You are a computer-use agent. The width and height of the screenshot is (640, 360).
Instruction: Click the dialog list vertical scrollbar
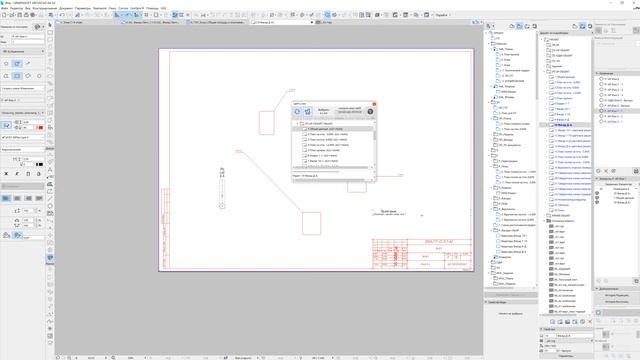pos(375,135)
